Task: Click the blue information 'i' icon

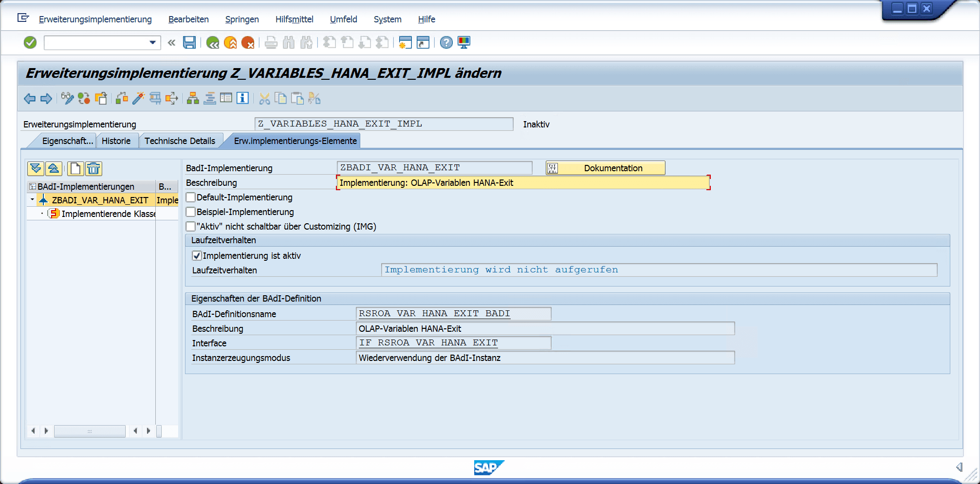Action: point(242,99)
